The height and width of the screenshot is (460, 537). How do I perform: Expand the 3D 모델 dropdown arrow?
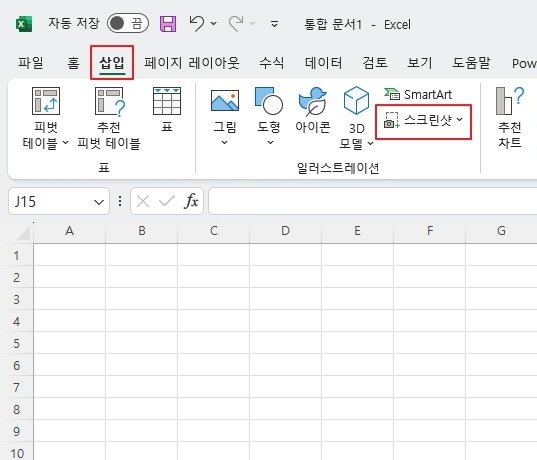point(370,143)
